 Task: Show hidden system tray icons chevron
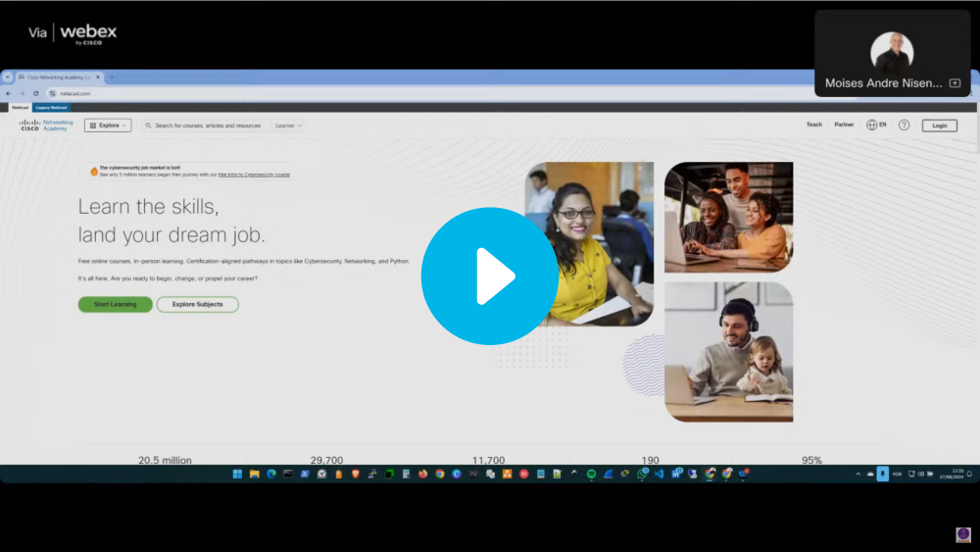coord(857,474)
